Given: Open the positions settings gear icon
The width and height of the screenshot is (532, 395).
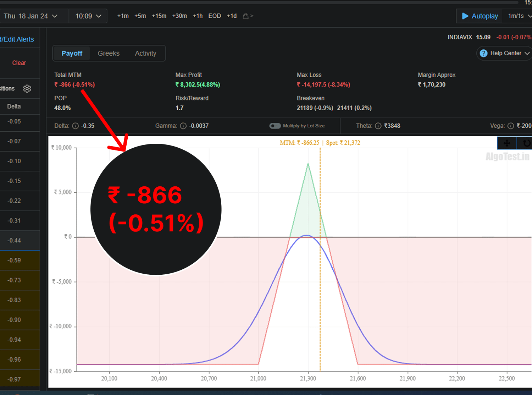Looking at the screenshot, I should [27, 89].
